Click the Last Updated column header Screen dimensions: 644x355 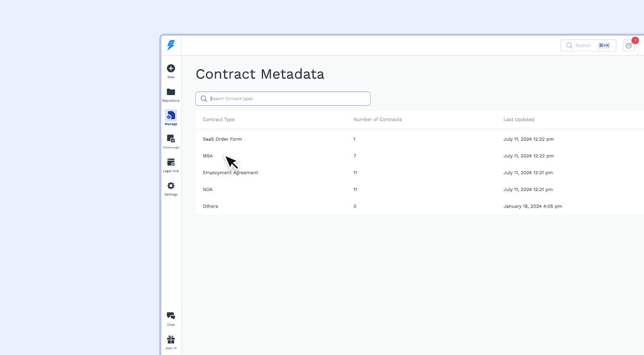(519, 119)
